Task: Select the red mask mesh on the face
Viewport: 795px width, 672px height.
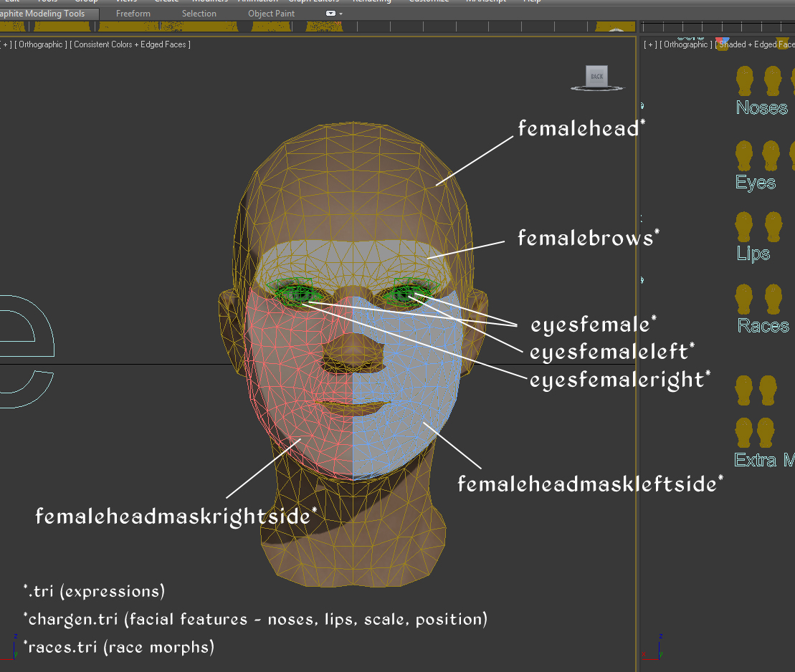Action: point(299,385)
